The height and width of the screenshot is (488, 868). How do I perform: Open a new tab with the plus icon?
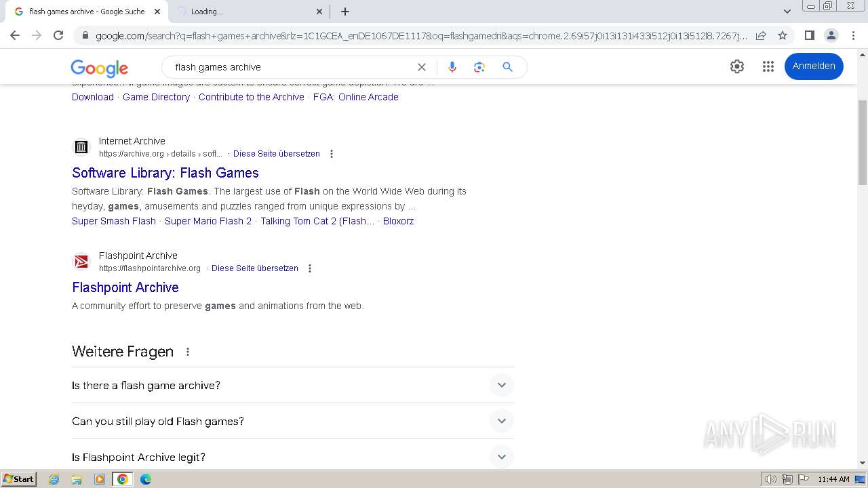click(x=345, y=12)
